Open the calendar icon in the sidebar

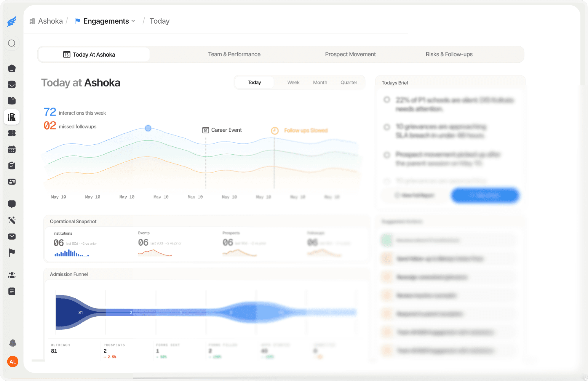(x=12, y=149)
